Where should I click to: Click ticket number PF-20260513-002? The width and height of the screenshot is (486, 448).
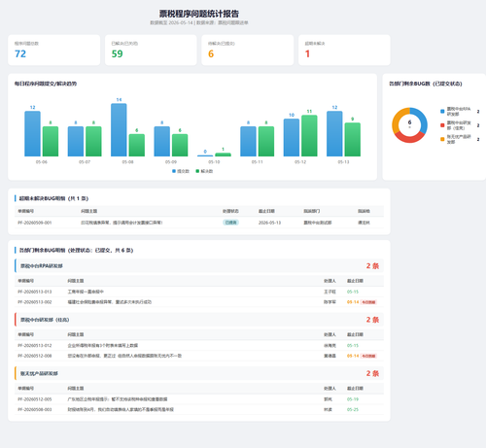tap(35, 302)
